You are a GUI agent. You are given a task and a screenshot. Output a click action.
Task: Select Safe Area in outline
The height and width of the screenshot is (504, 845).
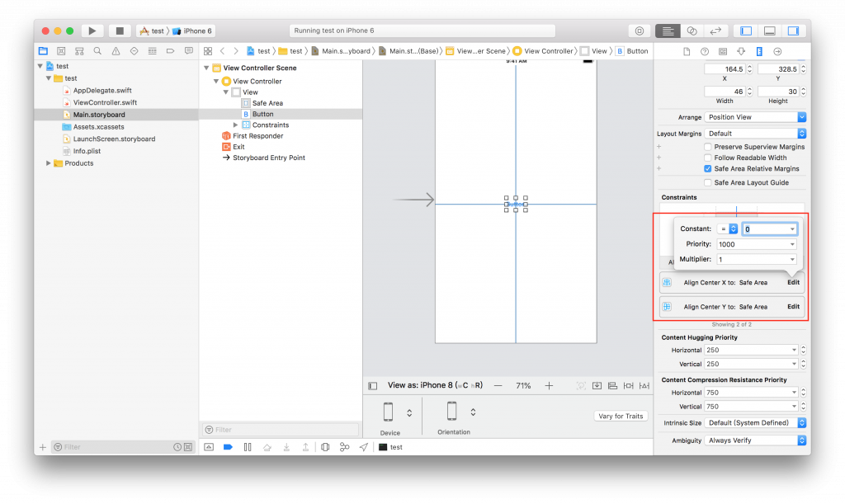267,103
